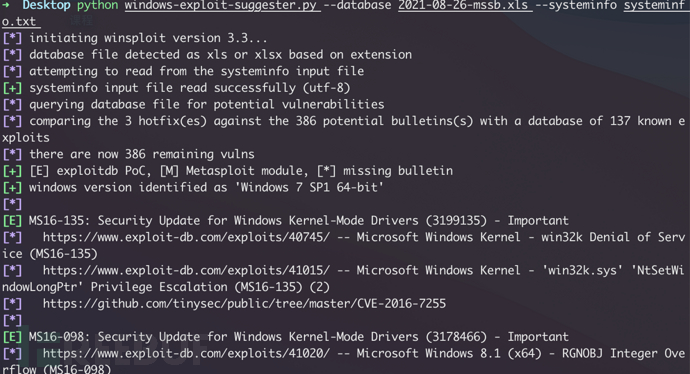Click the [+] marker on Windows version line
The height and width of the screenshot is (374, 690).
[x=12, y=187]
